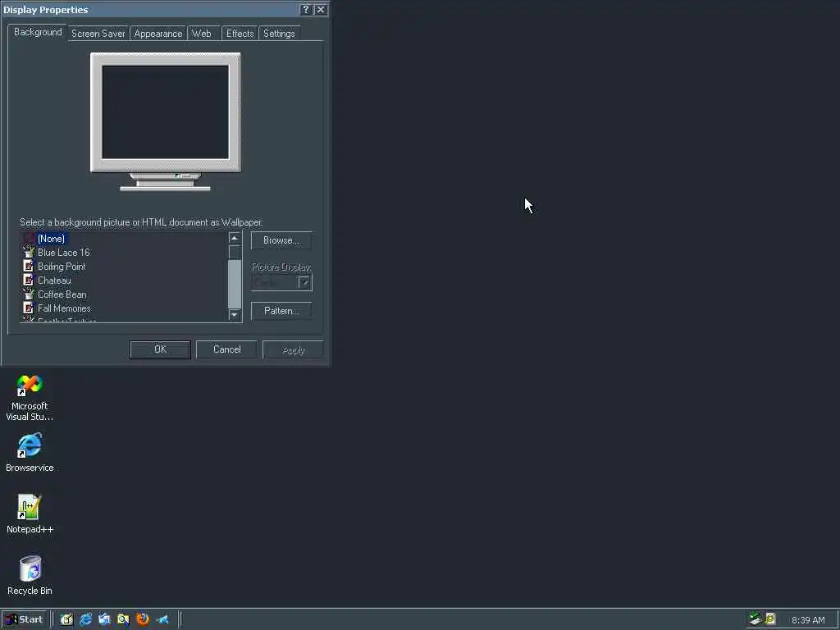Select the Notepad++ desktop icon
Screen dimensions: 840x630
coord(30,514)
